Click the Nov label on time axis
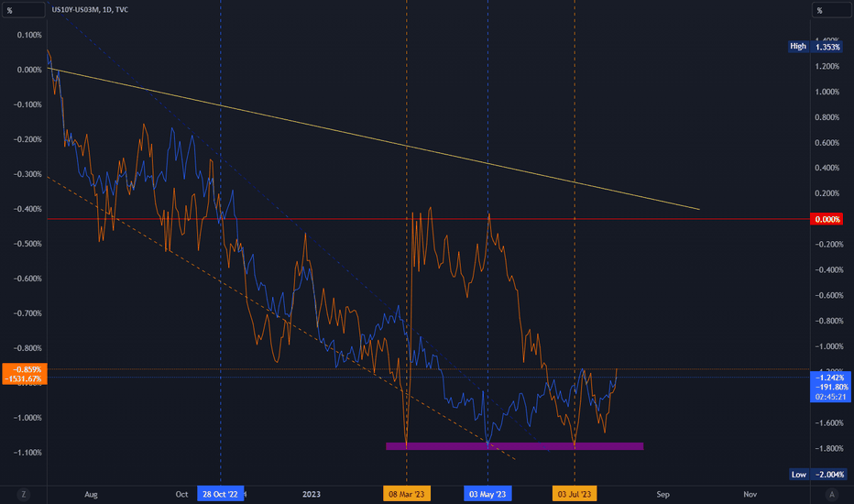This screenshot has height=504, width=854. 750,494
